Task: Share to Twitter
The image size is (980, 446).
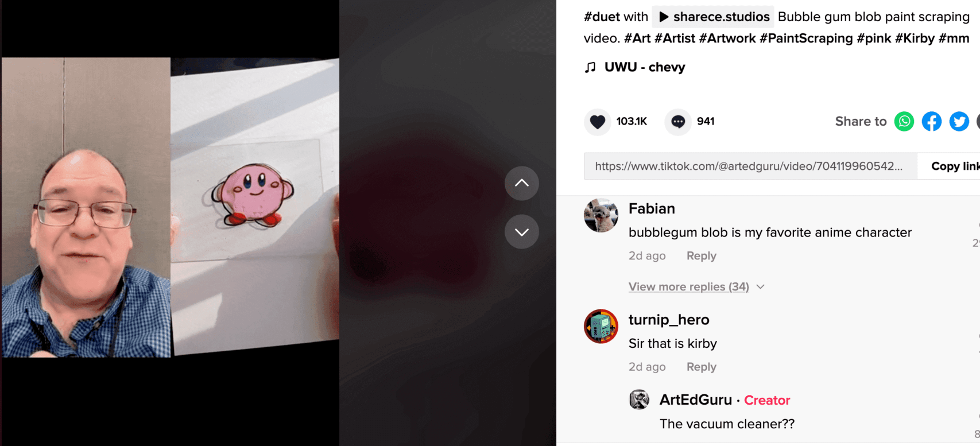Action: (x=959, y=122)
